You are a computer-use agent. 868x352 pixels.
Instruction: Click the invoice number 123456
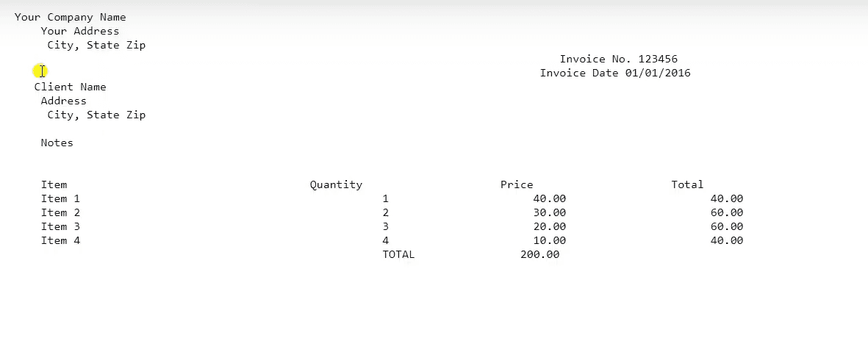(x=658, y=59)
